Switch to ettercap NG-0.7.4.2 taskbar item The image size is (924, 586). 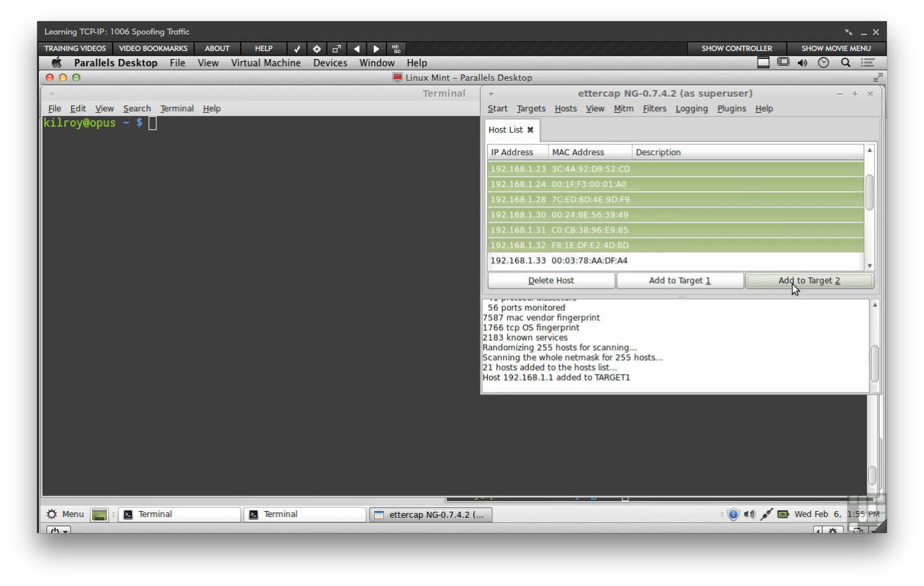(x=430, y=514)
